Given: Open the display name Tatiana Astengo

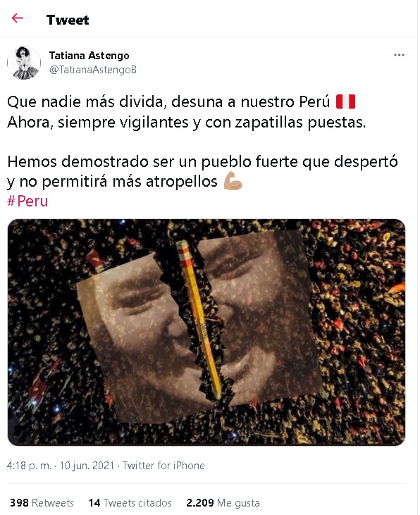Looking at the screenshot, I should click(x=89, y=56).
